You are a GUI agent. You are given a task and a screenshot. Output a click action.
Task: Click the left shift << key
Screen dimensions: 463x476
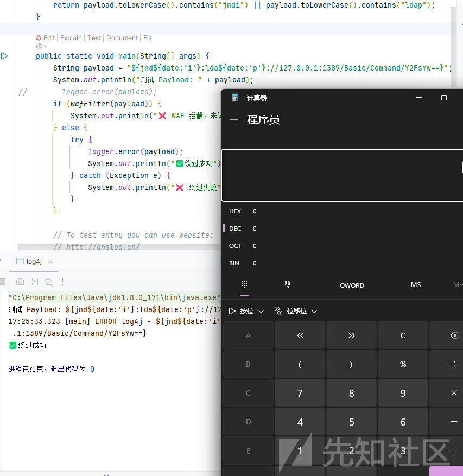[x=300, y=335]
